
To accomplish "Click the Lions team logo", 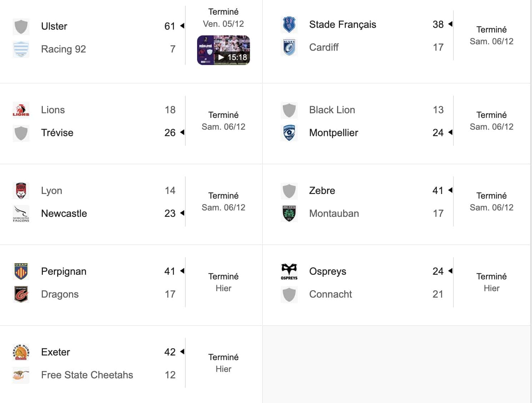I will [21, 110].
